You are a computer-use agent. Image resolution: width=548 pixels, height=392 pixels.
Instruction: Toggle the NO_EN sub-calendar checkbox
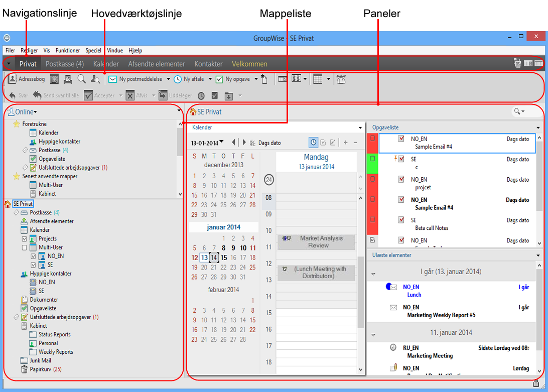pos(34,256)
